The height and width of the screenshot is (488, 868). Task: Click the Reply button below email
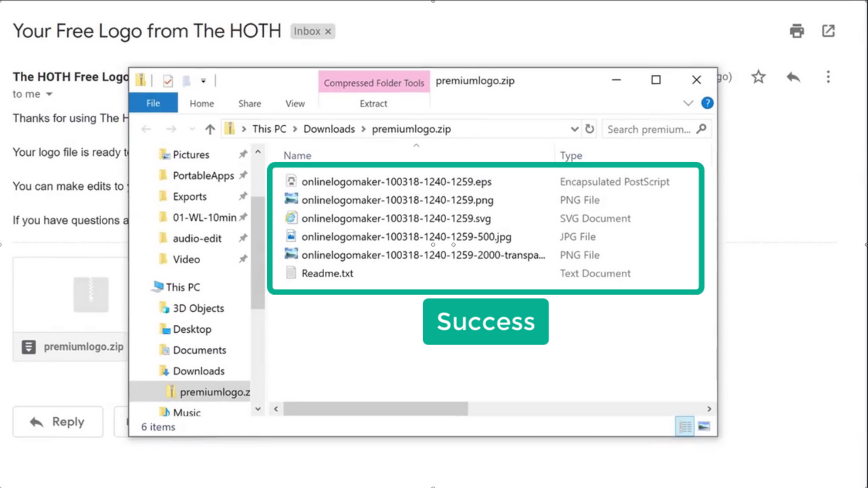pyautogui.click(x=58, y=422)
